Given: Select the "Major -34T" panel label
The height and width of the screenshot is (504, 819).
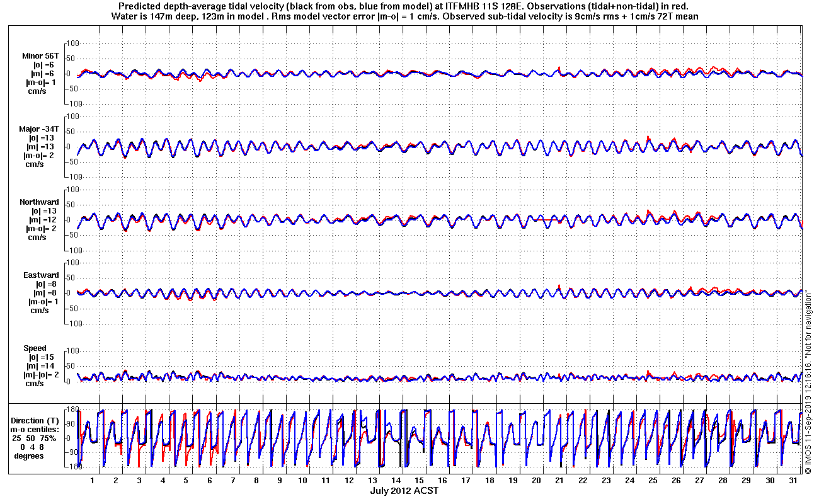Looking at the screenshot, I should [x=39, y=129].
